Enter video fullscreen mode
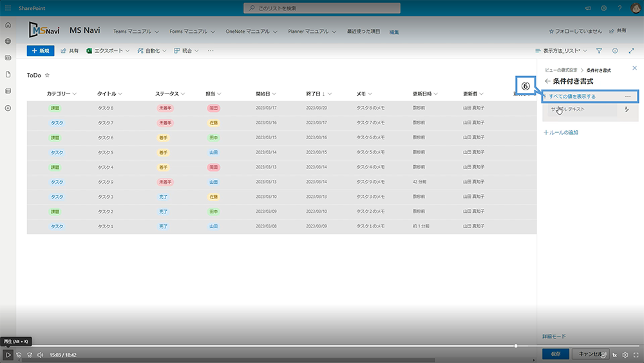The height and width of the screenshot is (363, 644). tap(636, 355)
